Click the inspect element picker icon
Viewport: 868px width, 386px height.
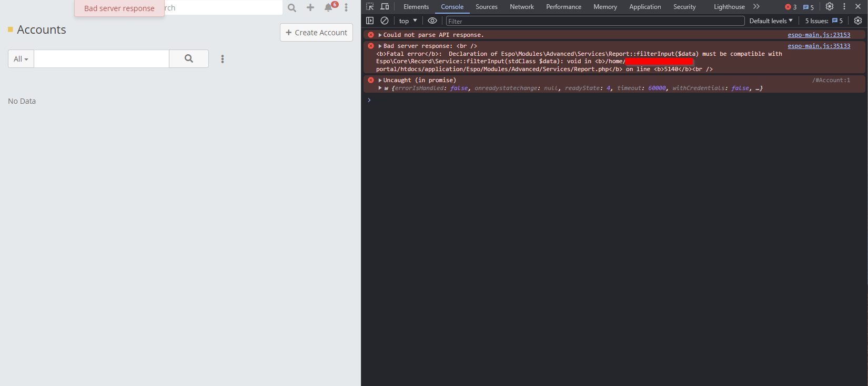[x=370, y=7]
